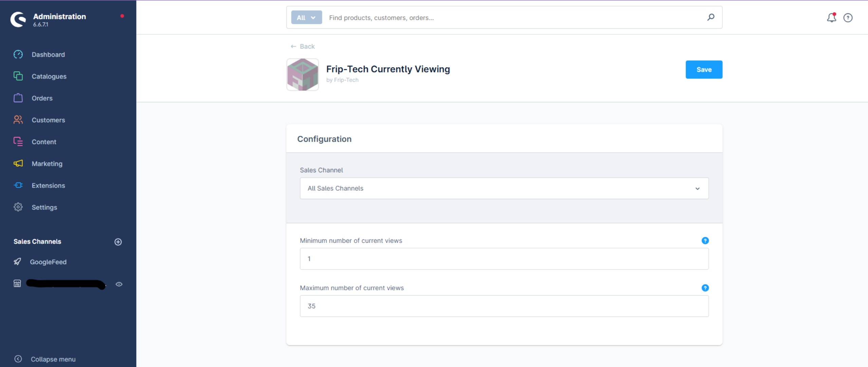Click the Marketing megaphone icon
Screen dimensions: 868x367
pyautogui.click(x=18, y=163)
